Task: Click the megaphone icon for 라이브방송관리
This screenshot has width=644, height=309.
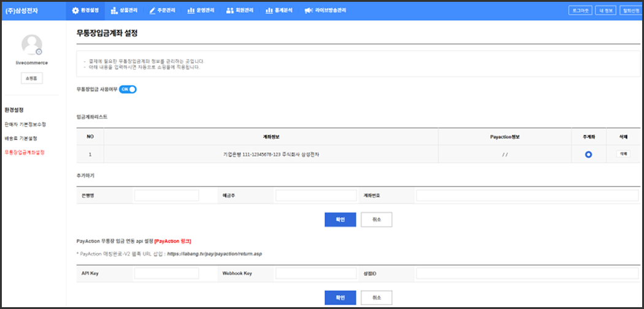Action: pyautogui.click(x=308, y=10)
